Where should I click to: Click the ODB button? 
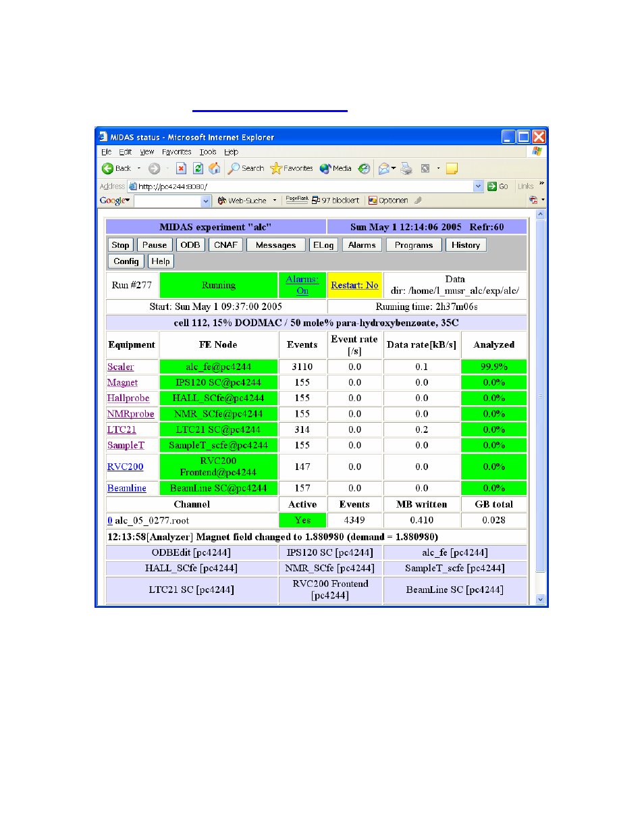[x=190, y=245]
